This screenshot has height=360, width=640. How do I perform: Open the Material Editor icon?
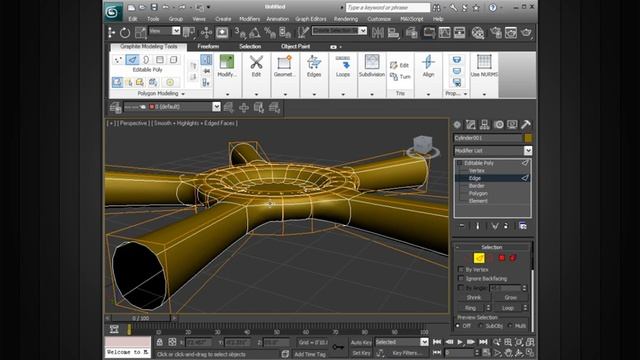point(478,32)
